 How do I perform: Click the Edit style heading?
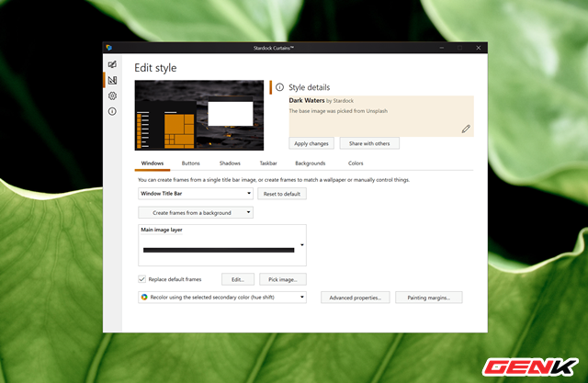click(155, 68)
